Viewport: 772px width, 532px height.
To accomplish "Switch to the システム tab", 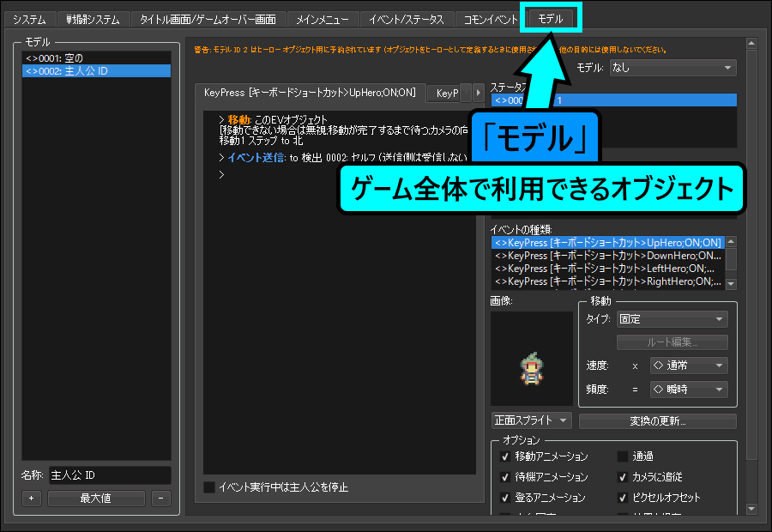I will click(29, 19).
